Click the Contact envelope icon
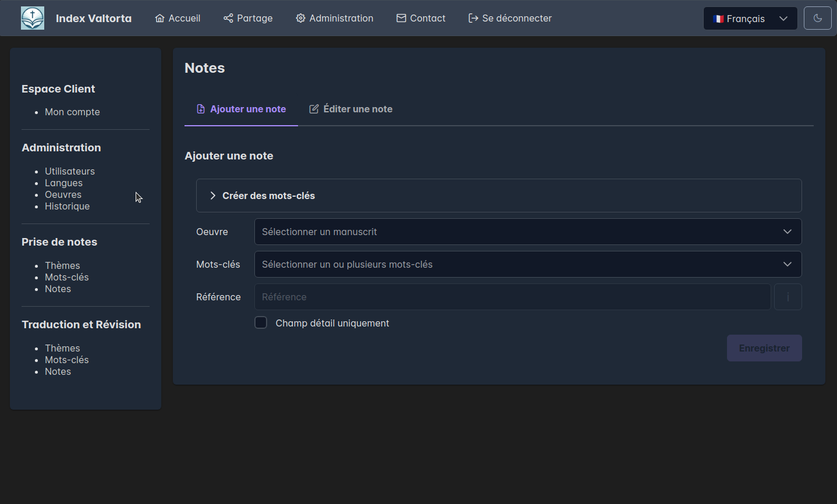Screen dimensions: 837x504 pyautogui.click(x=401, y=19)
